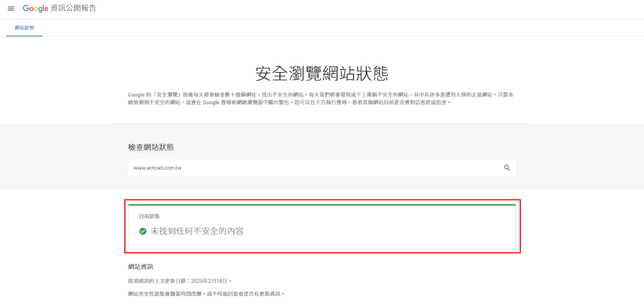Click the Google 的「安全瀏覽」 description paragraph
Image resolution: width=644 pixels, height=307 pixels.
(x=321, y=98)
